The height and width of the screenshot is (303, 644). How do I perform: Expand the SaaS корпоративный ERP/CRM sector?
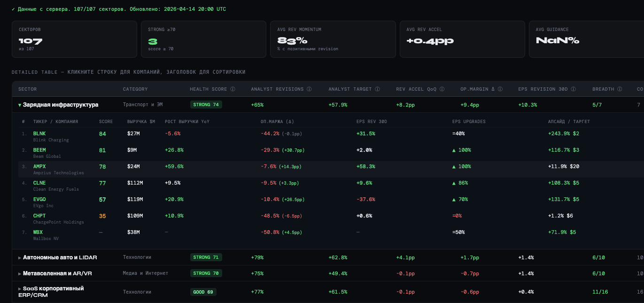click(20, 288)
